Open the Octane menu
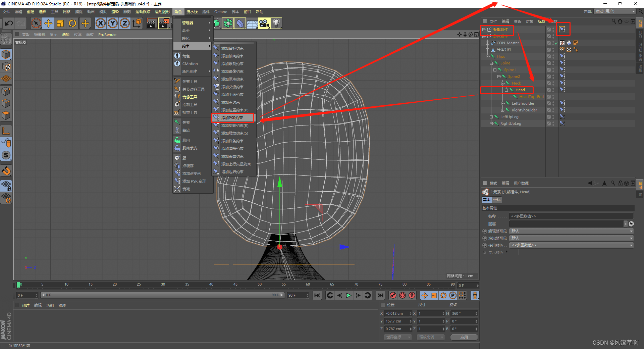The width and height of the screenshot is (644, 349). click(x=220, y=11)
